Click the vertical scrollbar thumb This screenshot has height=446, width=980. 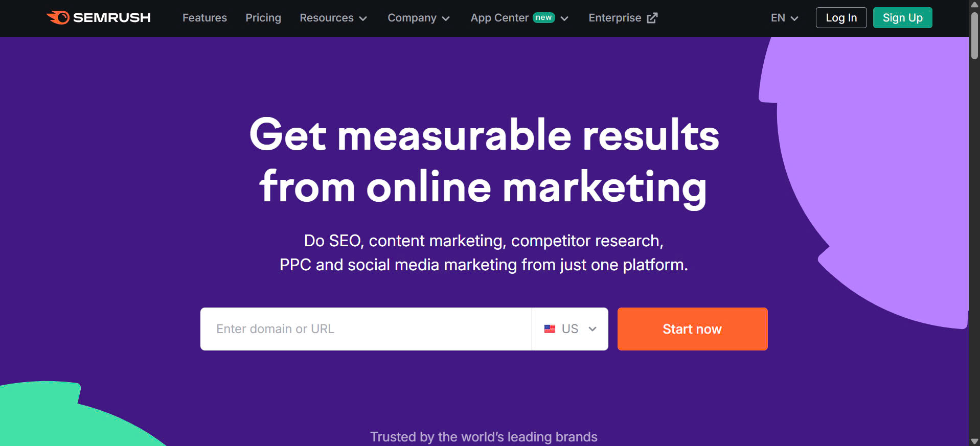click(x=974, y=36)
